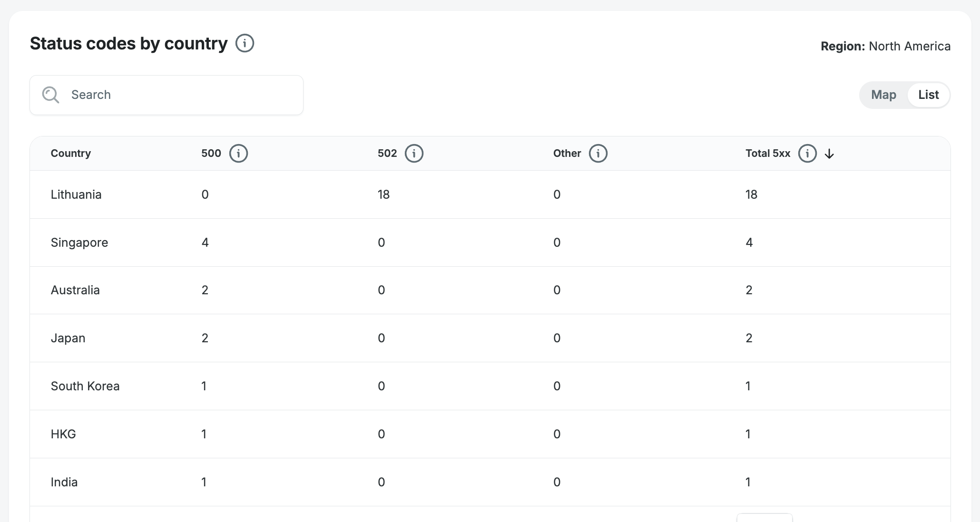Click the Japan country name
Viewport: 980px width, 522px height.
click(x=68, y=338)
